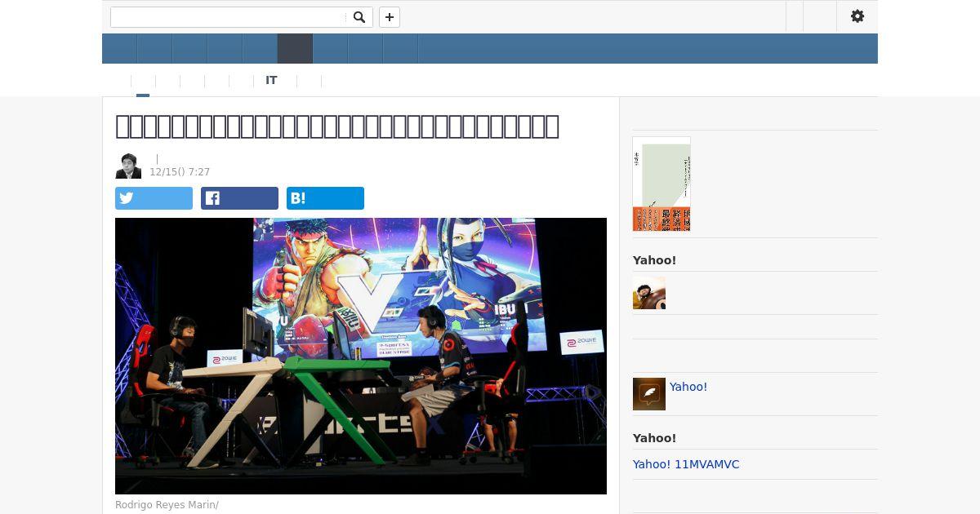Click the 'Rodrigo Reyes Marin/' photo credit
980x514 pixels.
pos(167,505)
